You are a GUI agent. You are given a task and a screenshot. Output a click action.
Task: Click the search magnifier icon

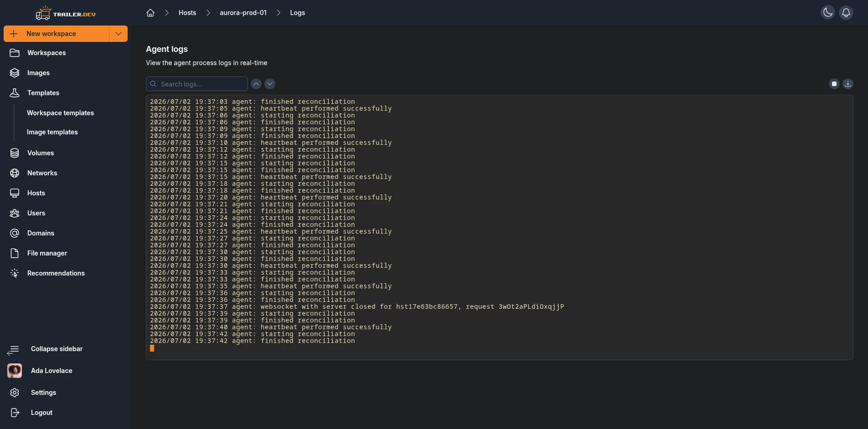coord(153,84)
